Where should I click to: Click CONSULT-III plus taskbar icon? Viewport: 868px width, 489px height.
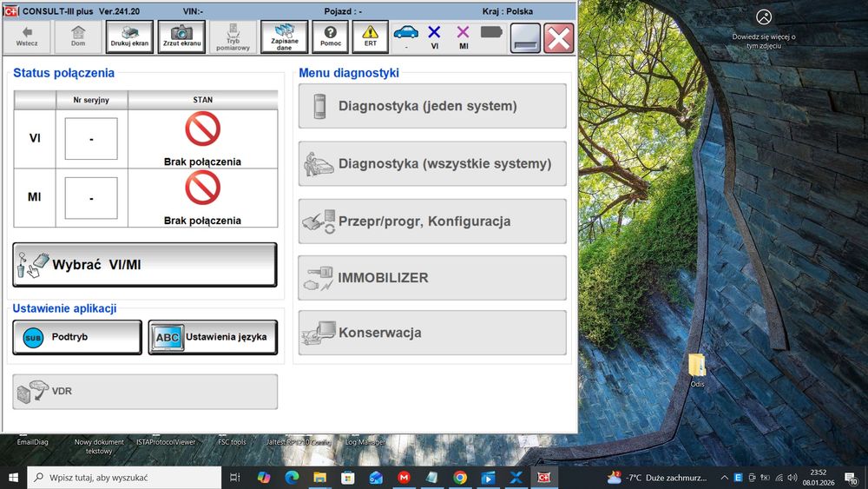pos(544,478)
